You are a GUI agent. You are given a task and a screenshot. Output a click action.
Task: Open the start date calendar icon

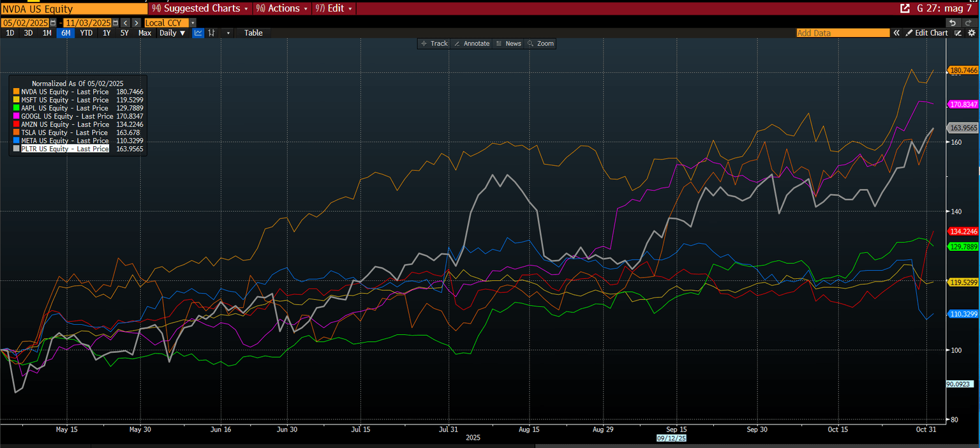click(53, 23)
